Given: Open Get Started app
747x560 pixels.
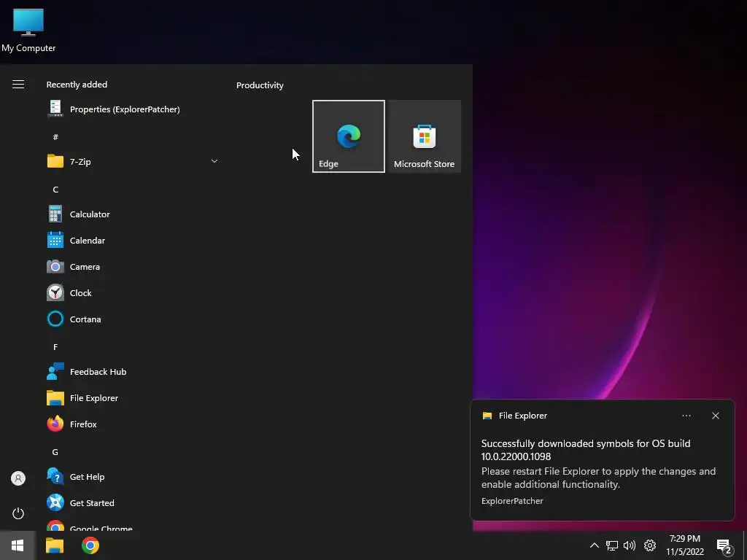Looking at the screenshot, I should pos(133,503).
